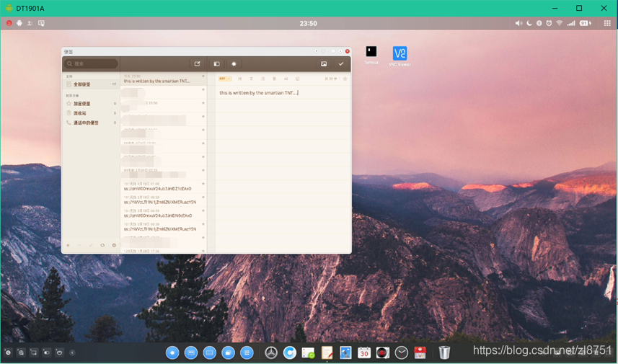Insert an image using the picture icon
The height and width of the screenshot is (364, 618).
324,64
